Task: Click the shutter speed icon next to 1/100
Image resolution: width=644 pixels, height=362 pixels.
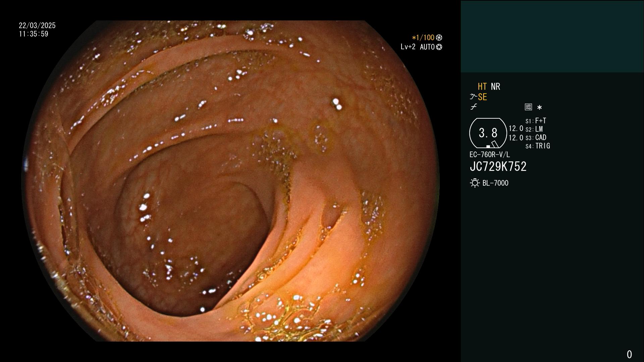Action: tap(439, 38)
